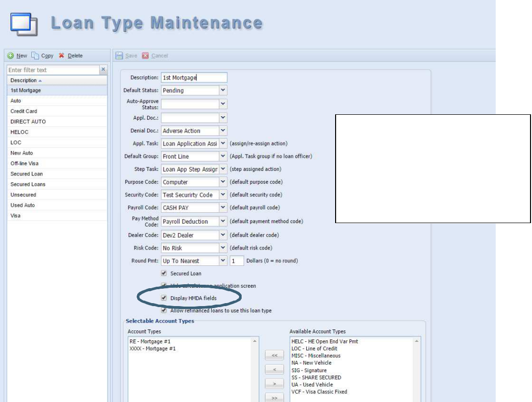Select Visa in loan type list
The image size is (532, 402).
tap(57, 216)
